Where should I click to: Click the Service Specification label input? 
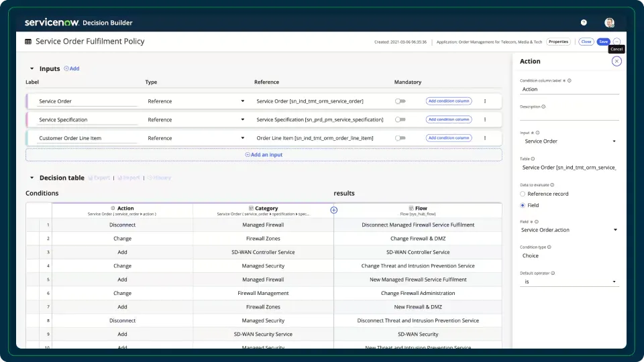coord(87,119)
